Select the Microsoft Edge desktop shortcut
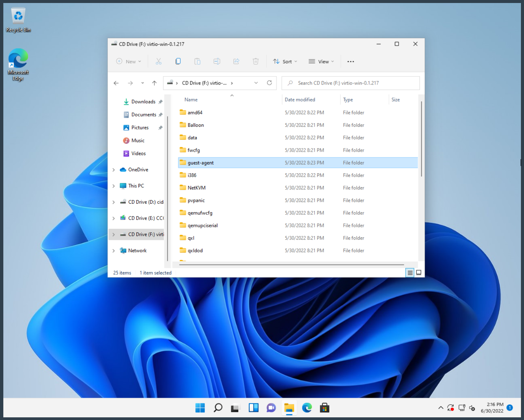 tap(18, 65)
